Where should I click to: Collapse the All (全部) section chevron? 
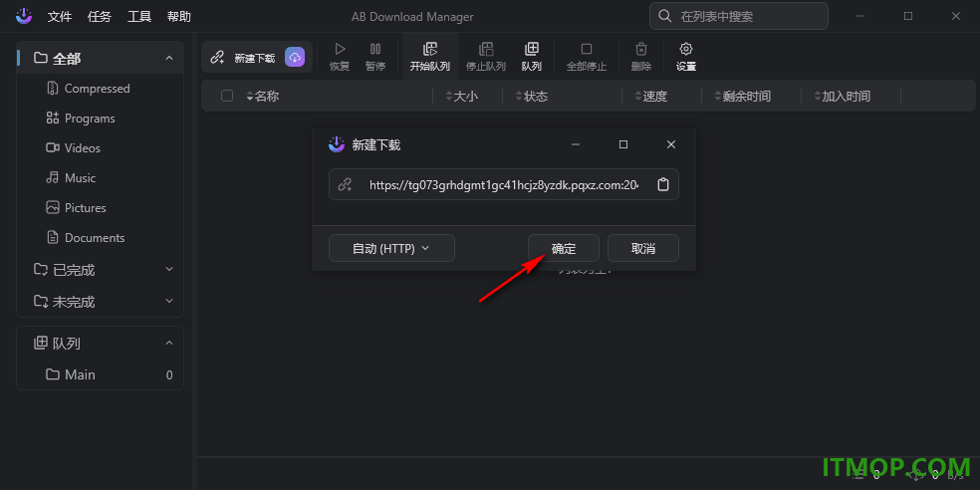[x=168, y=58]
